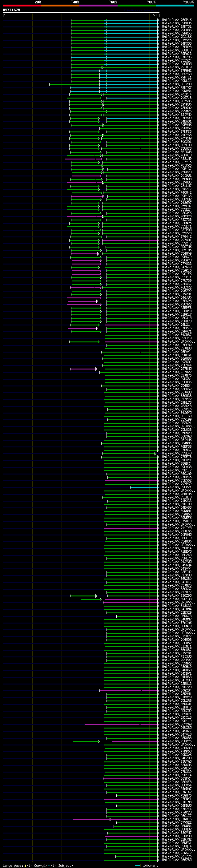
Task: Click label UniRef100_A9KCG1
Action: (x=177, y=355)
